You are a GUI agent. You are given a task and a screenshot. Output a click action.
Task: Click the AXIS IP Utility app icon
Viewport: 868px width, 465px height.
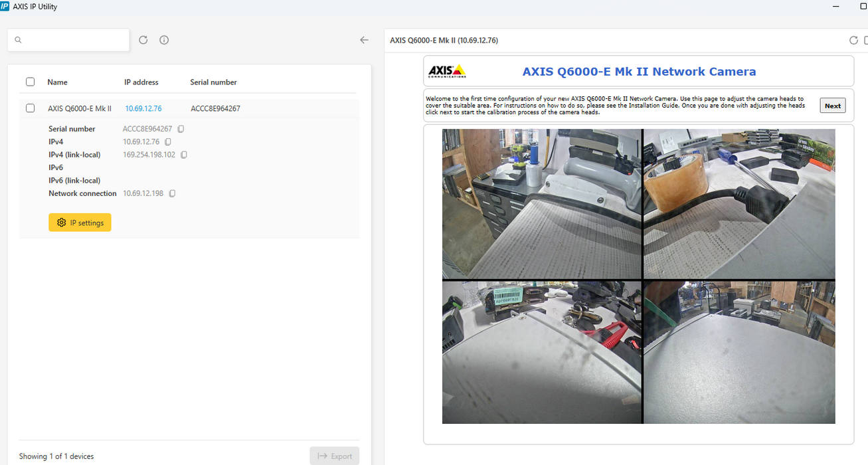click(x=5, y=6)
